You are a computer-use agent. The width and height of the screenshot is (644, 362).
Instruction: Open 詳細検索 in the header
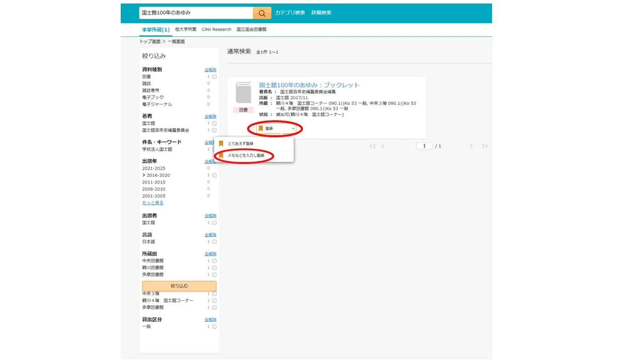(x=321, y=13)
